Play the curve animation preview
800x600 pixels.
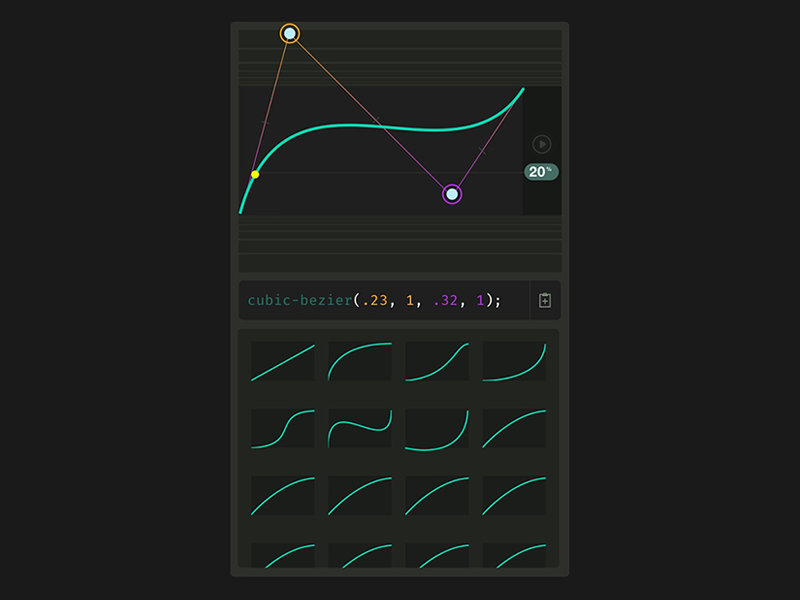click(541, 144)
